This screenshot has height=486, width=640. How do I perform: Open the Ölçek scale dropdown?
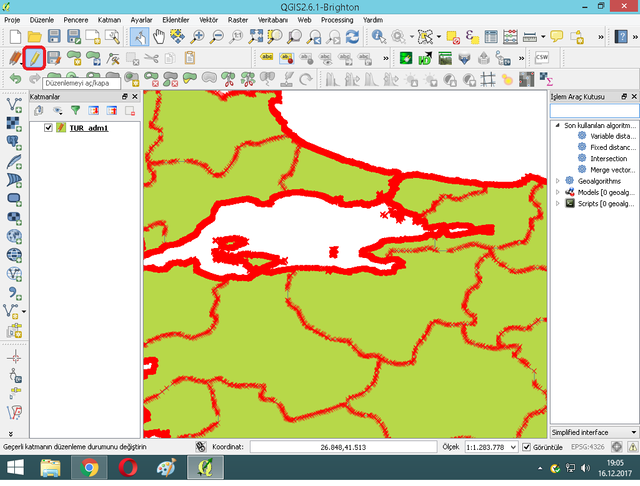[513, 447]
